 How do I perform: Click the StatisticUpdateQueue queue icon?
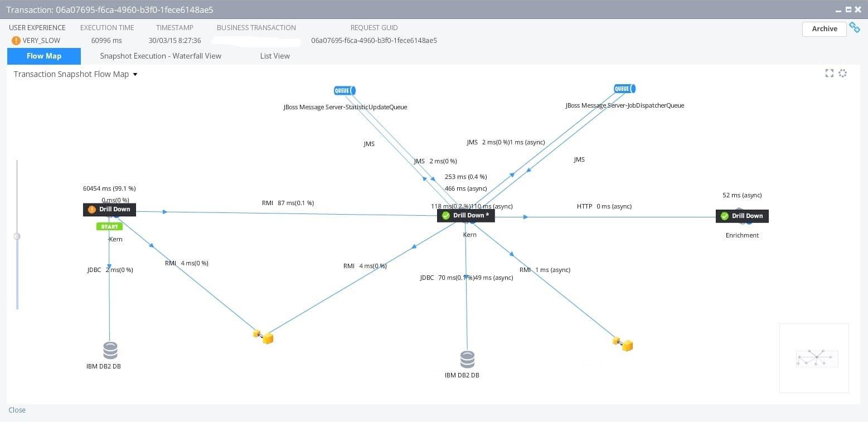point(345,90)
